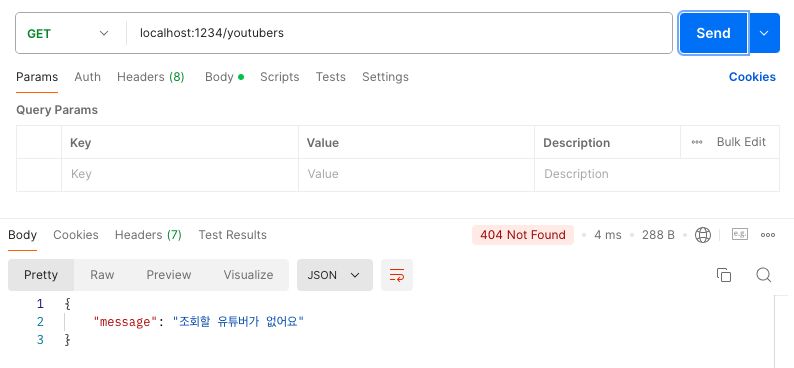Open the response Headers (7) tab

point(148,235)
